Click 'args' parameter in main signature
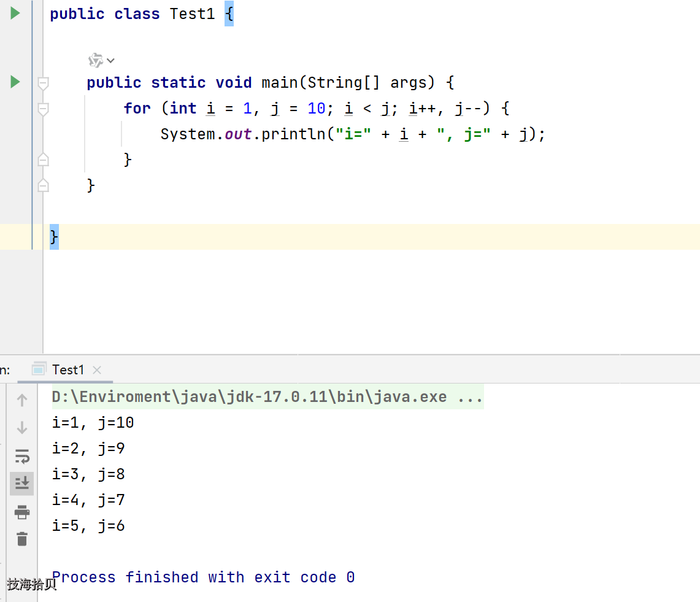The width and height of the screenshot is (700, 602). tap(409, 83)
